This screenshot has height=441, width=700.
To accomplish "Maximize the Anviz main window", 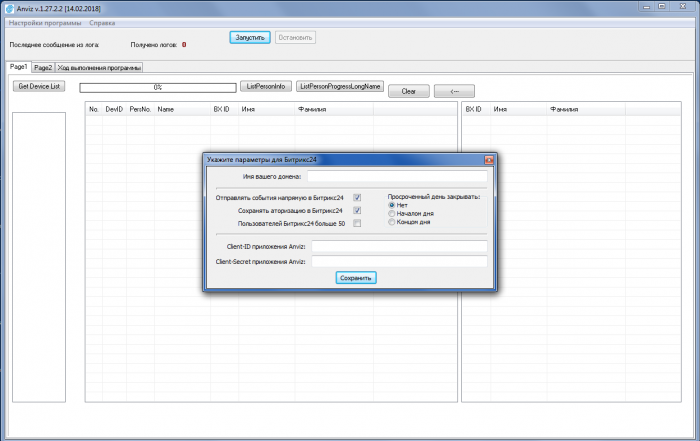I will 662,7.
